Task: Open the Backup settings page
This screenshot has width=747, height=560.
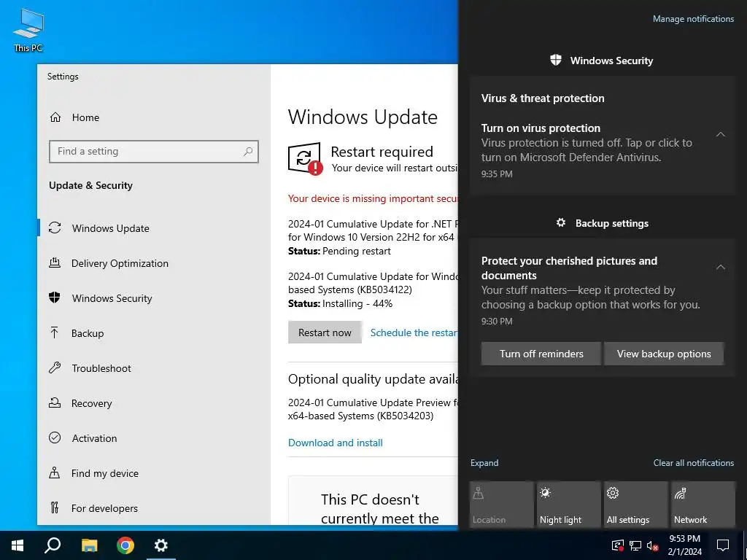Action: click(x=153, y=332)
